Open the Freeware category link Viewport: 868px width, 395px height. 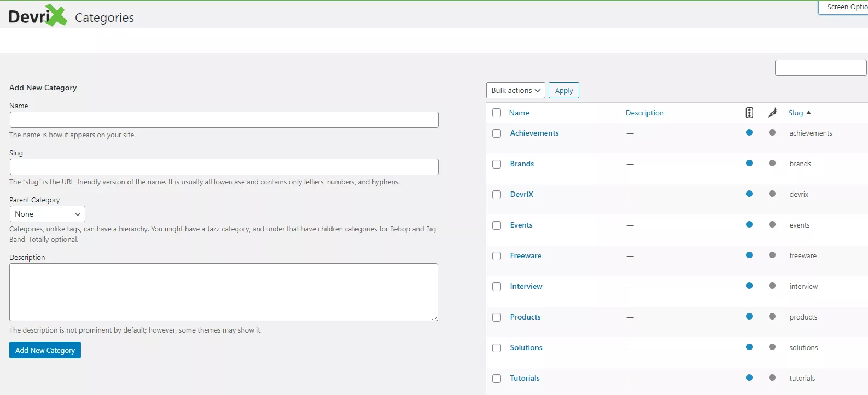tap(526, 255)
